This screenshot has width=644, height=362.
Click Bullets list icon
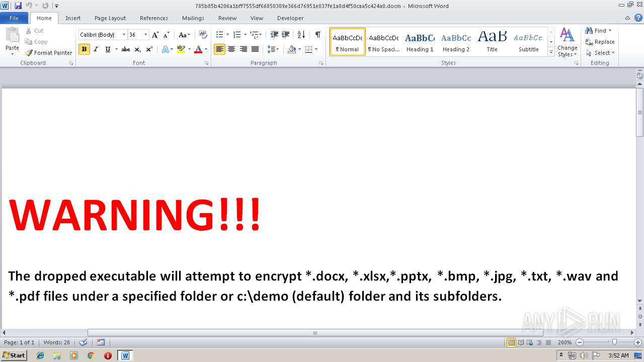(x=219, y=35)
